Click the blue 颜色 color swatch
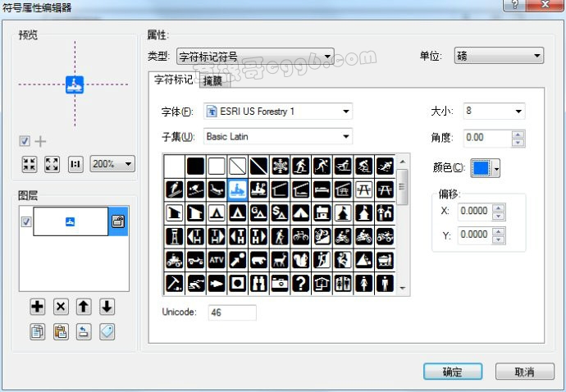Viewport: 566px width, 392px height. click(x=482, y=169)
